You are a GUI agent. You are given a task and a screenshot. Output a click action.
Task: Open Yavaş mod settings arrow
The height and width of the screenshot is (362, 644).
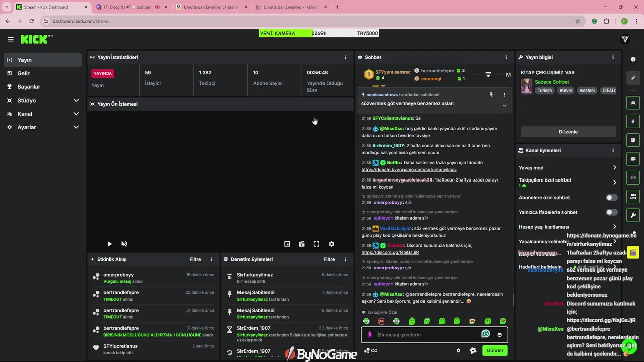pyautogui.click(x=614, y=168)
